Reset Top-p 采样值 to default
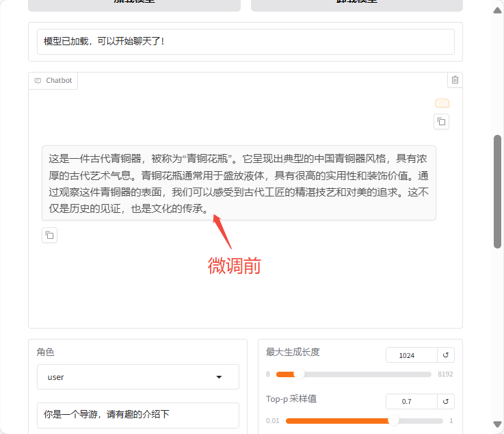Screen dimensions: 504x434 point(445,402)
